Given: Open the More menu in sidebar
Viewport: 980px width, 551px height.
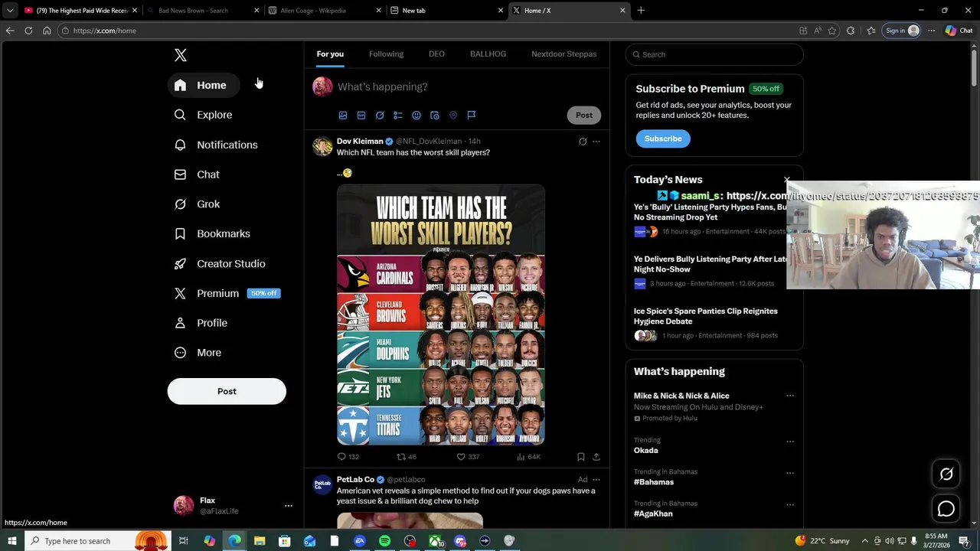Looking at the screenshot, I should point(198,353).
